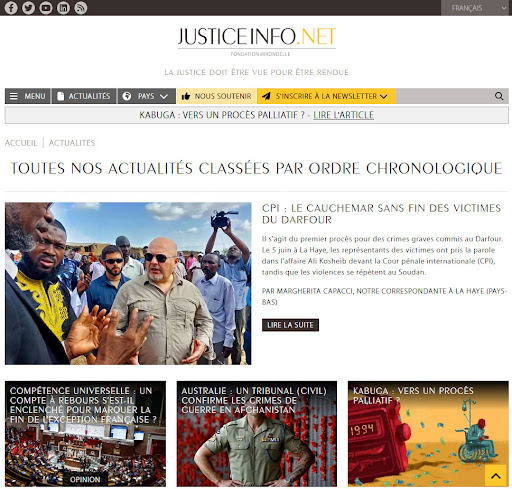Expand the Pays dropdown menu
Viewport: 512px width, 489px height.
click(x=147, y=96)
